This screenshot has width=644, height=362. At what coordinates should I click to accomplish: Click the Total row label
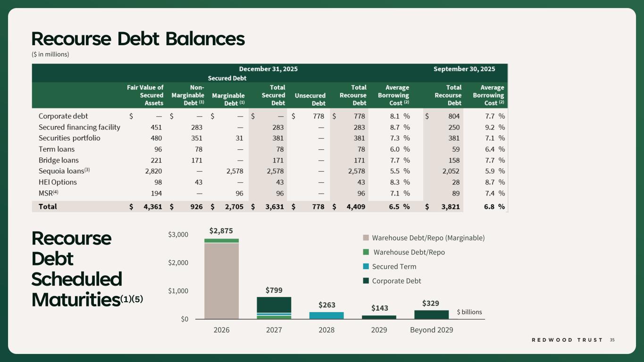tap(48, 206)
